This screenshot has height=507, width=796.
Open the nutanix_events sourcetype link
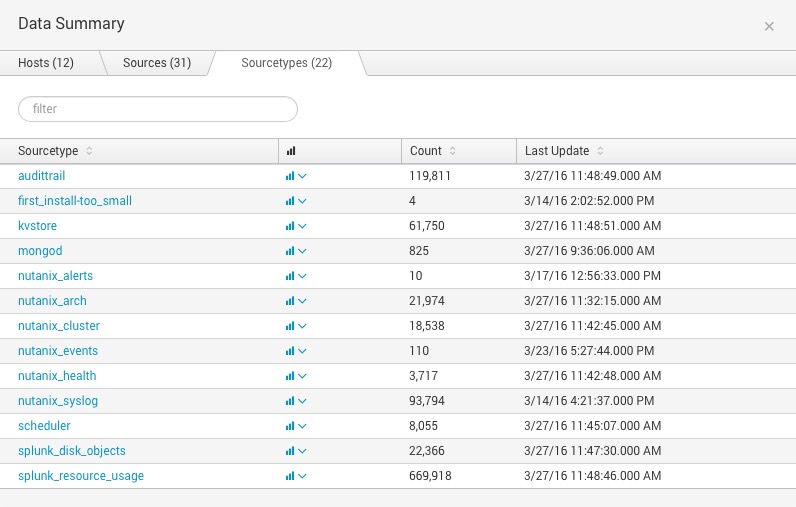click(58, 351)
